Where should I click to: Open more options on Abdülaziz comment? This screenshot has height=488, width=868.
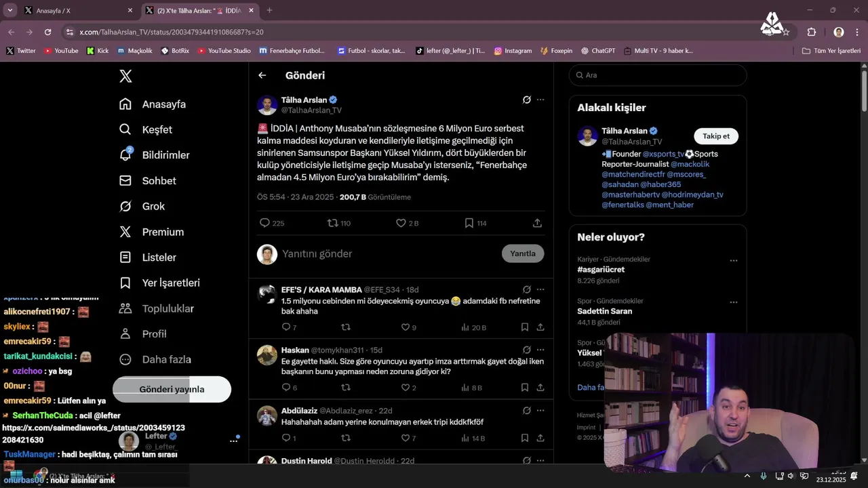click(540, 411)
